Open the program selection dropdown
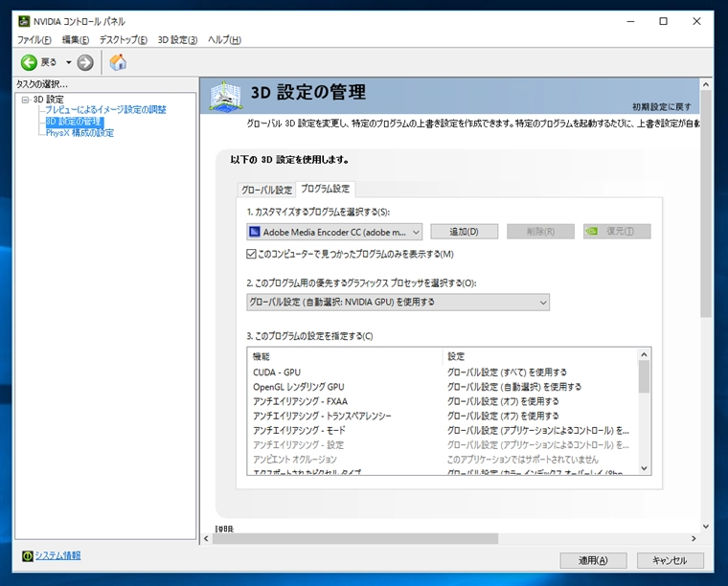 pos(334,232)
